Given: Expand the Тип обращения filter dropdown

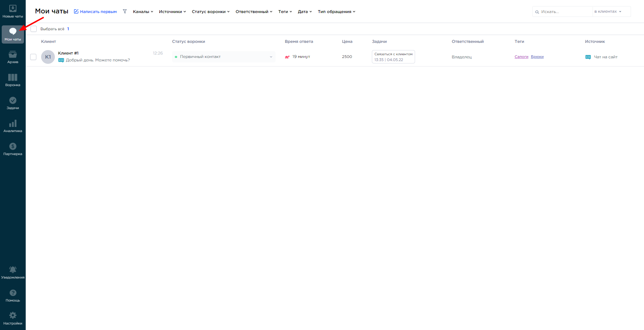Looking at the screenshot, I should coord(337,12).
